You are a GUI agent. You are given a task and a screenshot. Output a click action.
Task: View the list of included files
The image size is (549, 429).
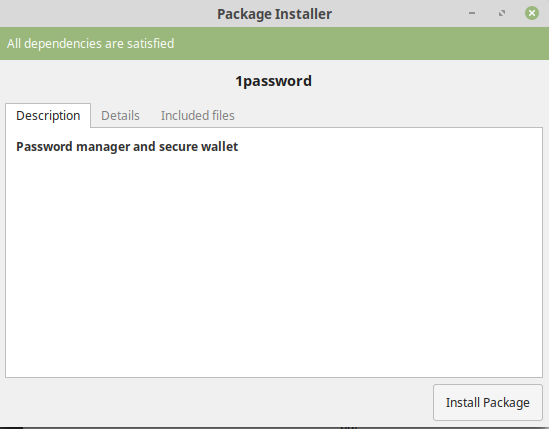197,116
